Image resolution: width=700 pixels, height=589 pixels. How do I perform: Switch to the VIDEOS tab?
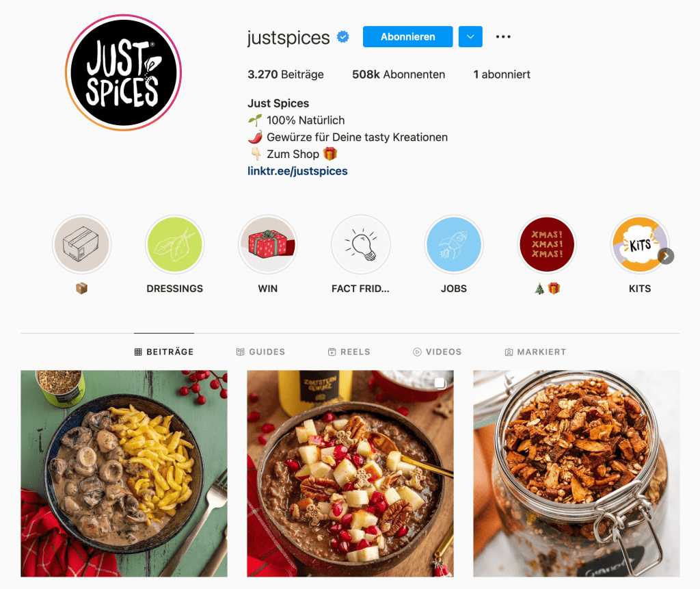tap(437, 352)
